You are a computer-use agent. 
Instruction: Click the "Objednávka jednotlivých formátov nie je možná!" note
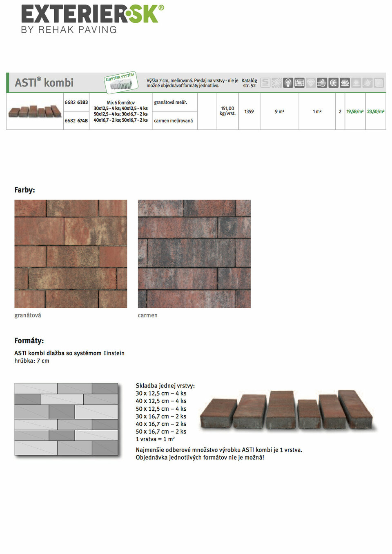tap(200, 458)
